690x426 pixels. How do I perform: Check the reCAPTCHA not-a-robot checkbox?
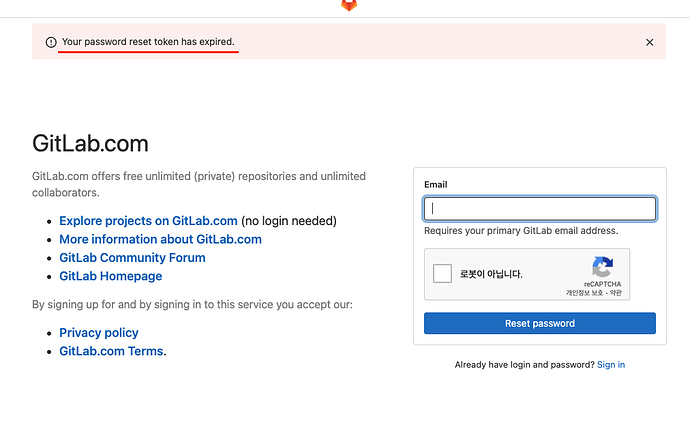pos(442,274)
